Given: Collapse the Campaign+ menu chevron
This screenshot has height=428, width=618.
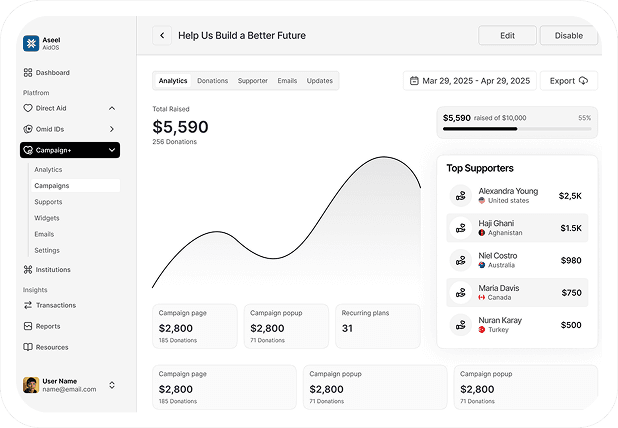Looking at the screenshot, I should [111, 150].
